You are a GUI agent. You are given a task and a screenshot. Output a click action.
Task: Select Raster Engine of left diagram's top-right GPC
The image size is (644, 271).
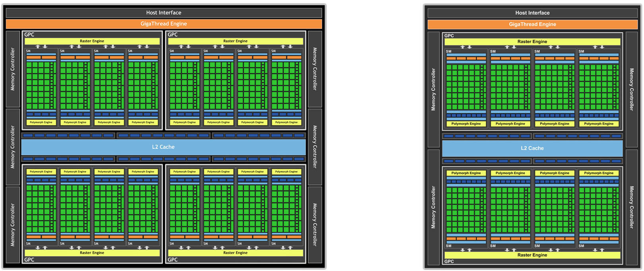pyautogui.click(x=235, y=41)
